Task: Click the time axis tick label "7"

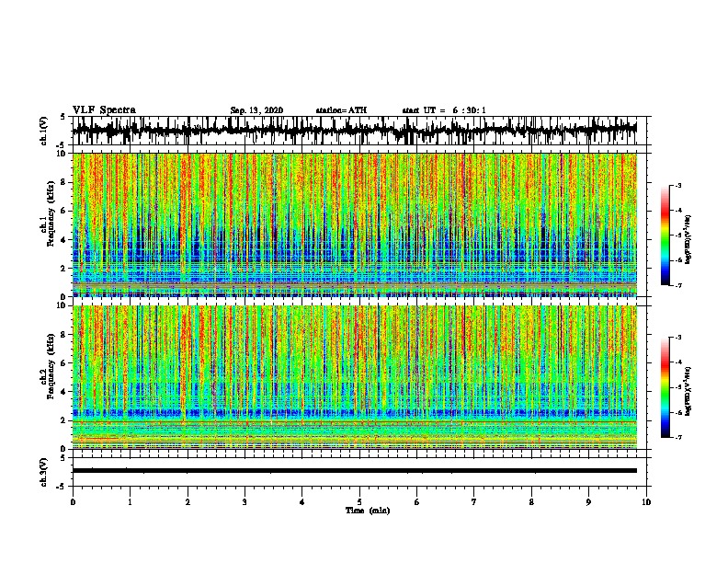Action: (474, 502)
